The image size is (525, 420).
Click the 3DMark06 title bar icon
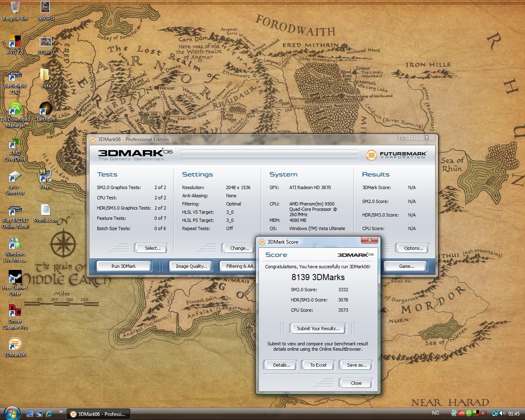point(93,139)
